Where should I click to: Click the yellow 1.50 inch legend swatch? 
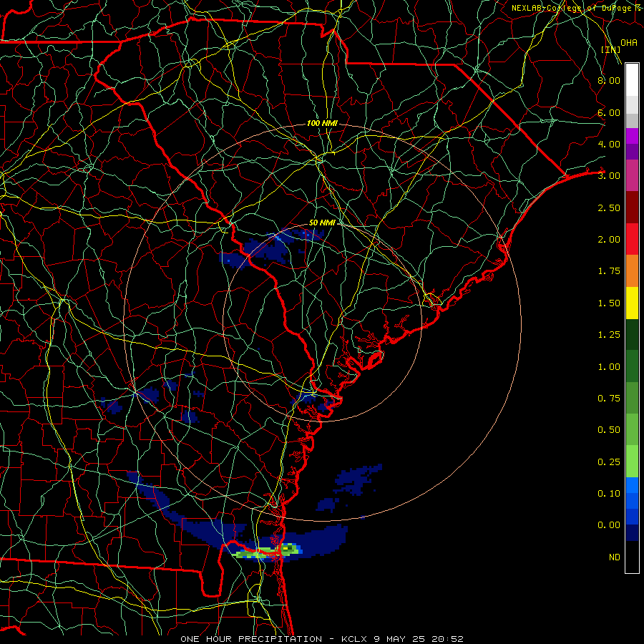[x=632, y=303]
